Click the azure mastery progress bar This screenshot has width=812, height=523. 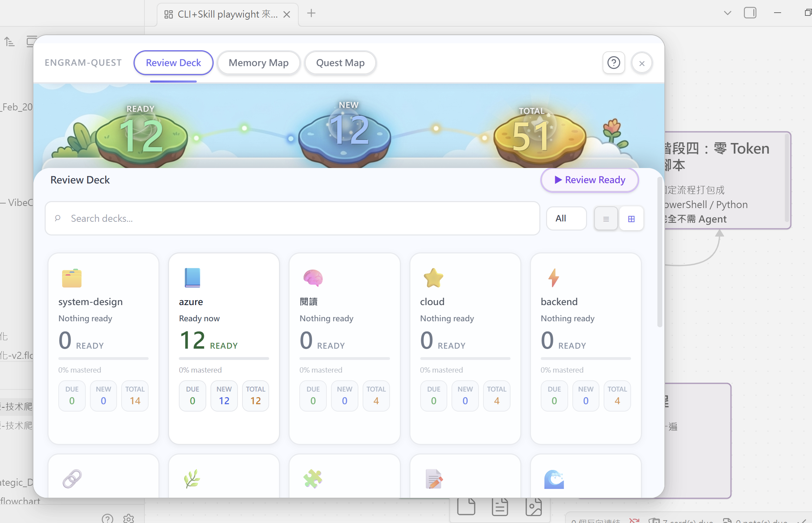[x=224, y=359]
